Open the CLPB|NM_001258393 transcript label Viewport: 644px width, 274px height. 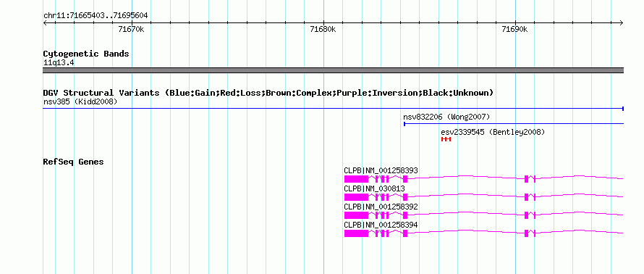pyautogui.click(x=381, y=171)
